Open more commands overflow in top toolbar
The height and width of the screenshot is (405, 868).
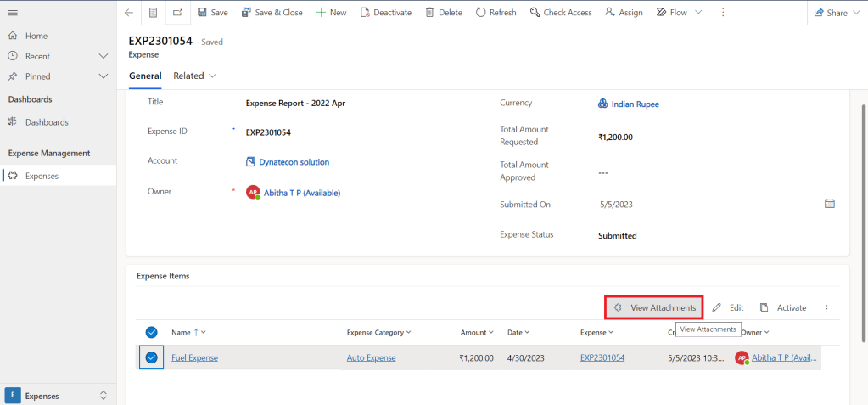point(723,13)
